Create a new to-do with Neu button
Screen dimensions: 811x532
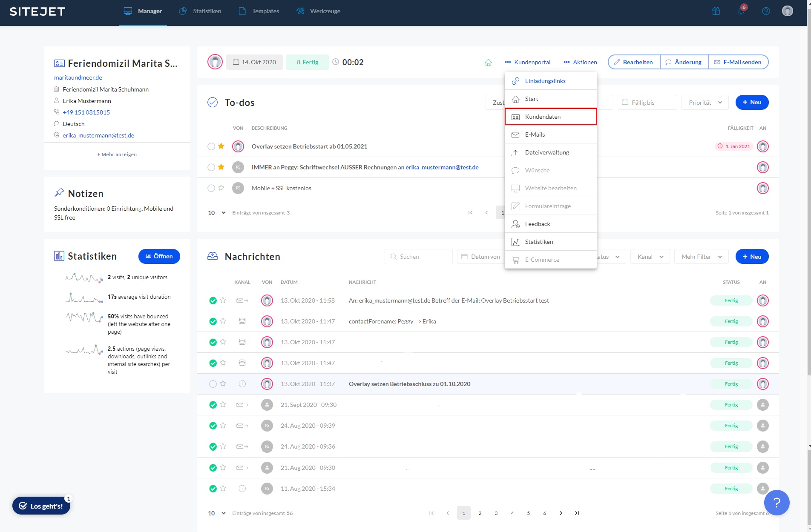pyautogui.click(x=752, y=102)
